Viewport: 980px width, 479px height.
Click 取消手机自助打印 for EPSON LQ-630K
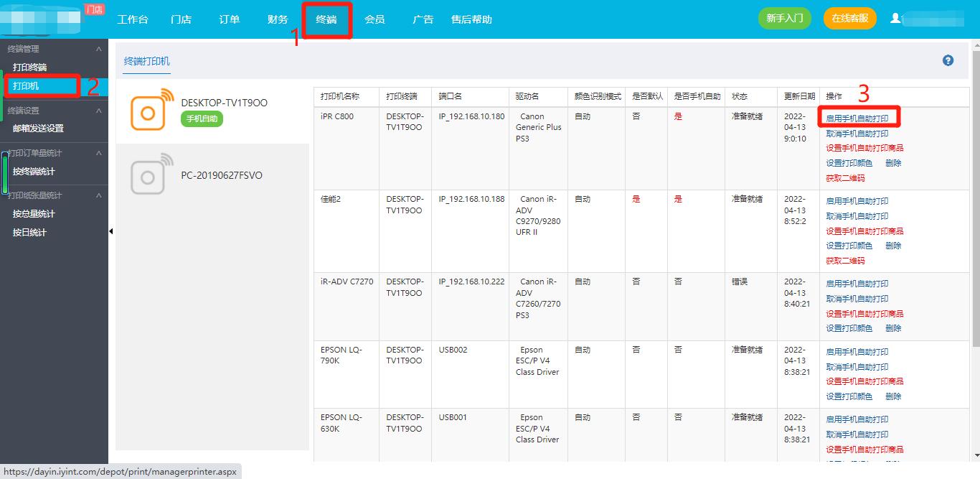[857, 434]
